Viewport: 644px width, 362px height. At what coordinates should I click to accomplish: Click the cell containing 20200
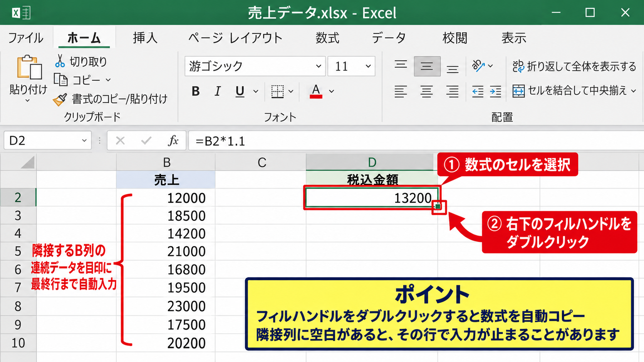[x=166, y=343]
